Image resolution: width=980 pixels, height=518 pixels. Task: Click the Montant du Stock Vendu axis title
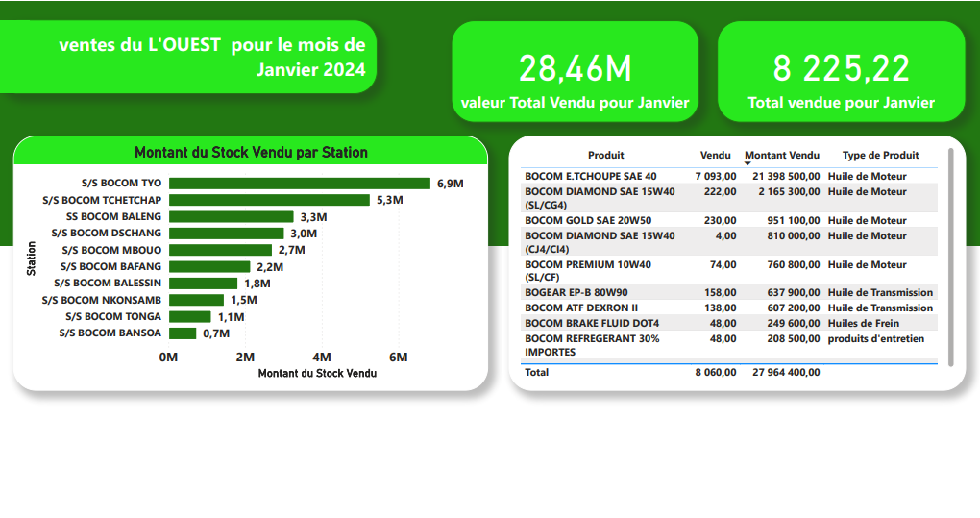(317, 373)
